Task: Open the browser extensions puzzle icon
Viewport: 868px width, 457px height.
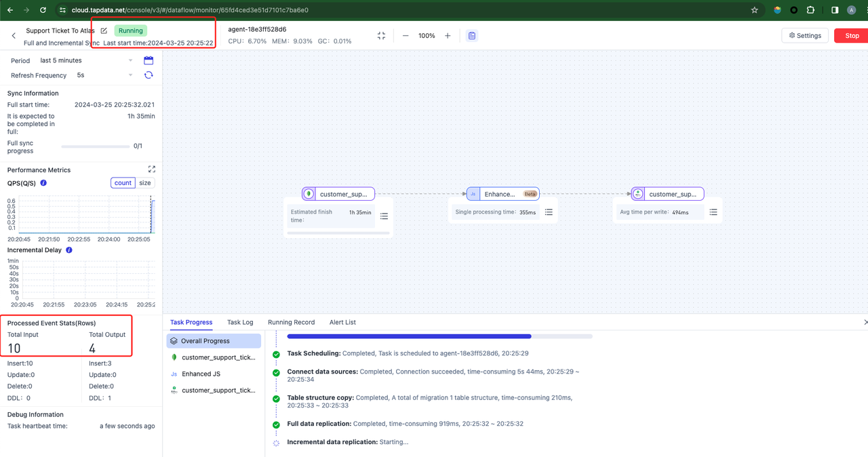Action: tap(811, 10)
